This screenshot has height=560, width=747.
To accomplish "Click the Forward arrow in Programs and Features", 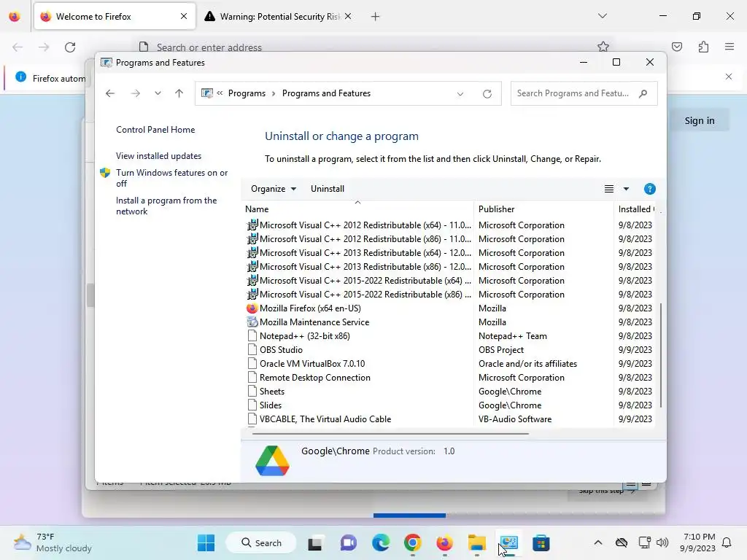I will point(135,93).
